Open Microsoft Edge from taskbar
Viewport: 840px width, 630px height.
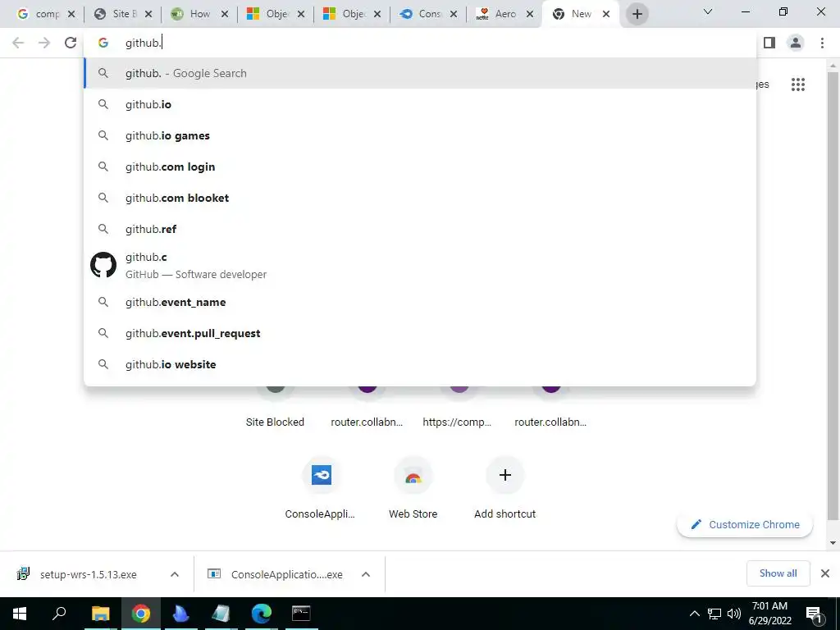click(262, 614)
